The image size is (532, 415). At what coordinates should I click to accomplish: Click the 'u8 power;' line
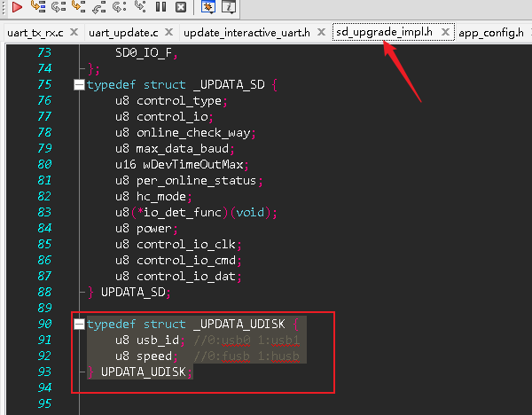pyautogui.click(x=146, y=229)
